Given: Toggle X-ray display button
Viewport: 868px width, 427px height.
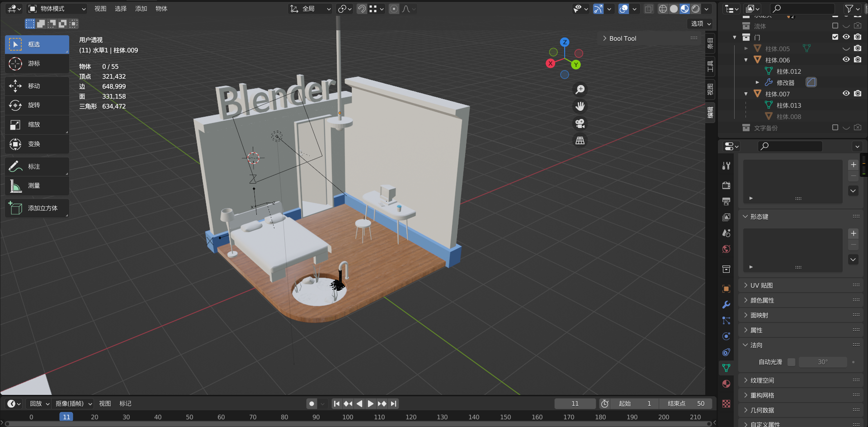Looking at the screenshot, I should pyautogui.click(x=649, y=9).
